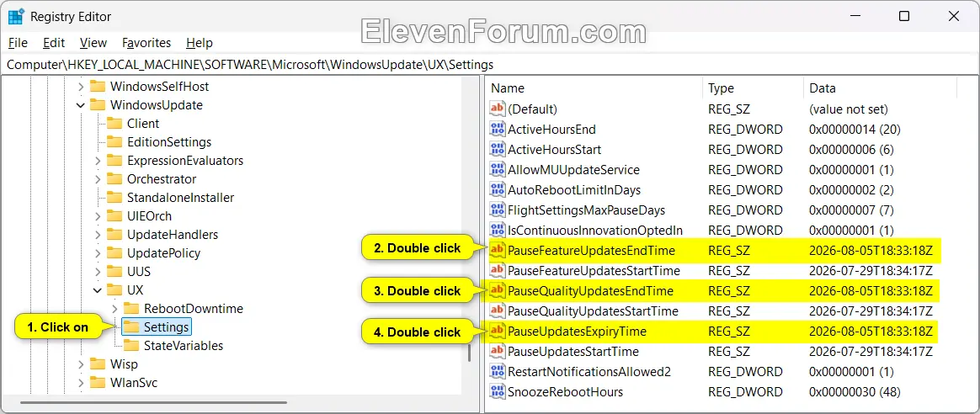Image resolution: width=980 pixels, height=414 pixels.
Task: Select the PauseUpdatesExpiryTime string icon
Action: tap(498, 331)
